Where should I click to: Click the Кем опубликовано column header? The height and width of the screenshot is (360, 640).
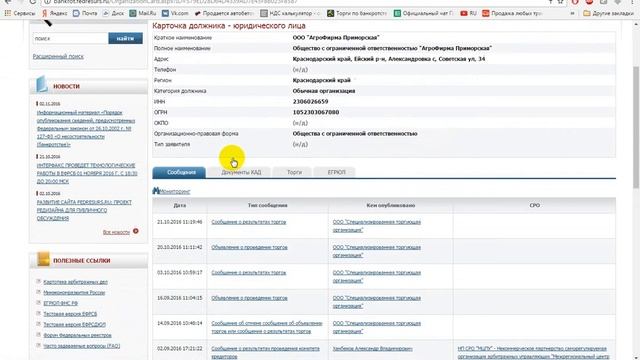tap(391, 205)
